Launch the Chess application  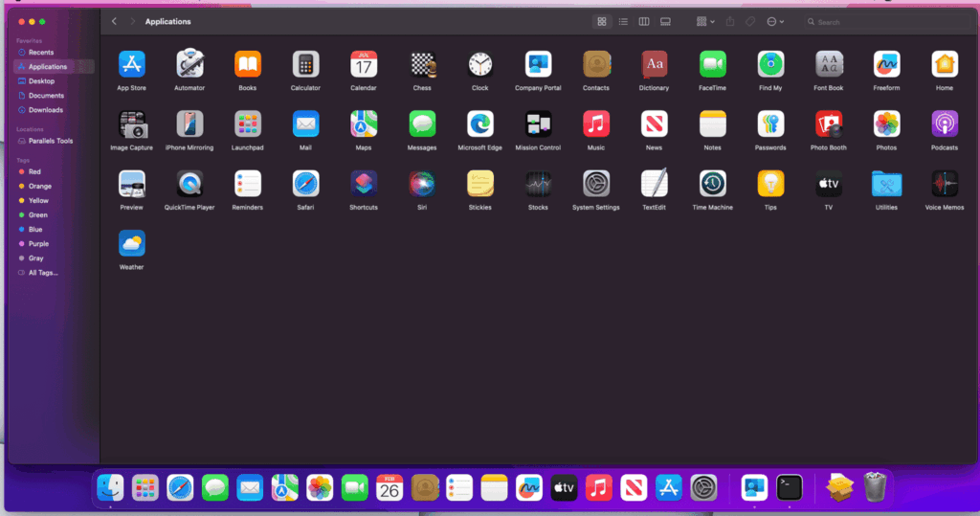(422, 65)
